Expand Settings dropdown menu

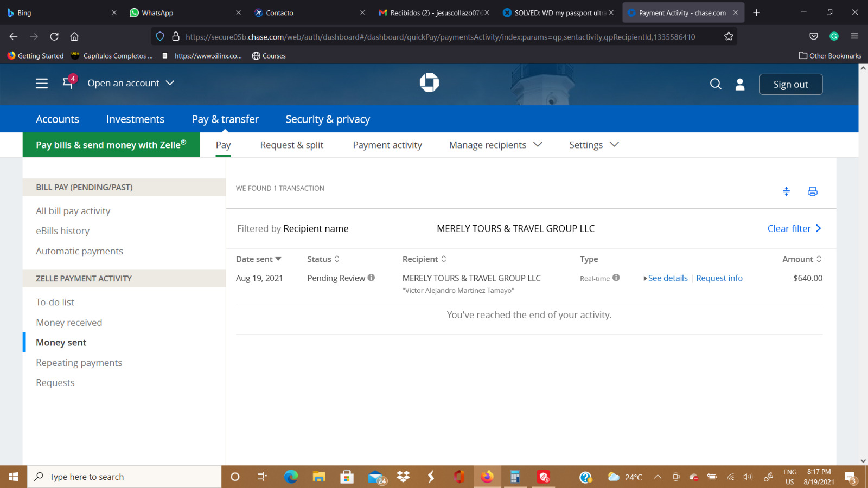(x=593, y=145)
